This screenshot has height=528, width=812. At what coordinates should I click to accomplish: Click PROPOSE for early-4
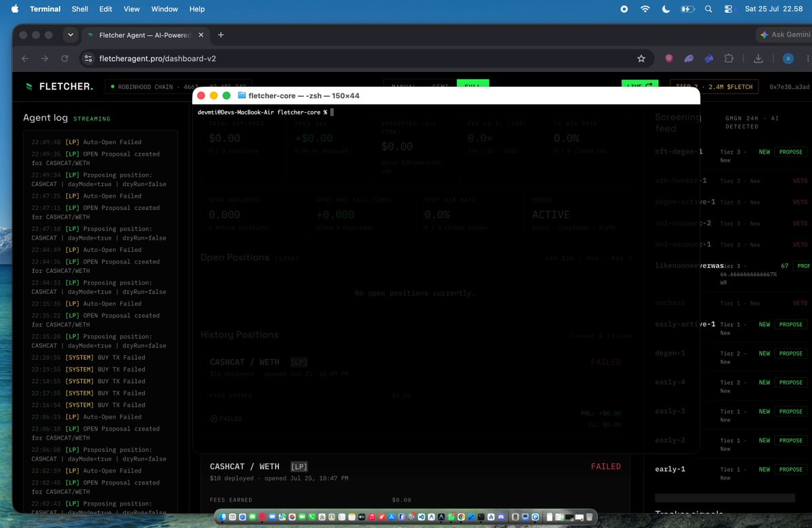tap(791, 382)
